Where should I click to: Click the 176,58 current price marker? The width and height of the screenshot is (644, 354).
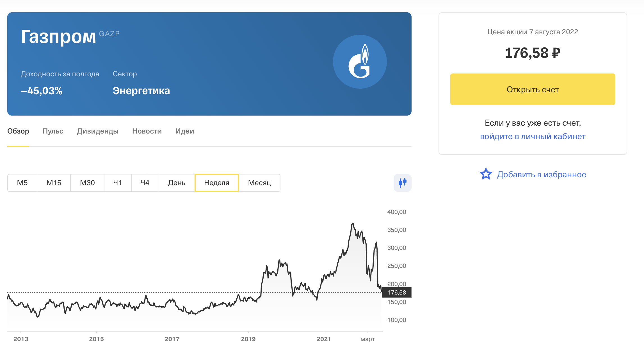coord(397,292)
